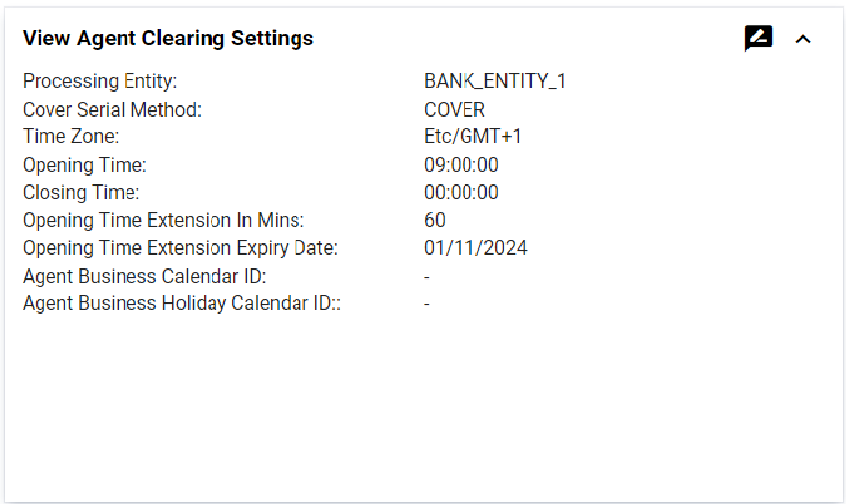Select the Closing Time label
Viewport: 846px width, 504px height.
point(81,192)
